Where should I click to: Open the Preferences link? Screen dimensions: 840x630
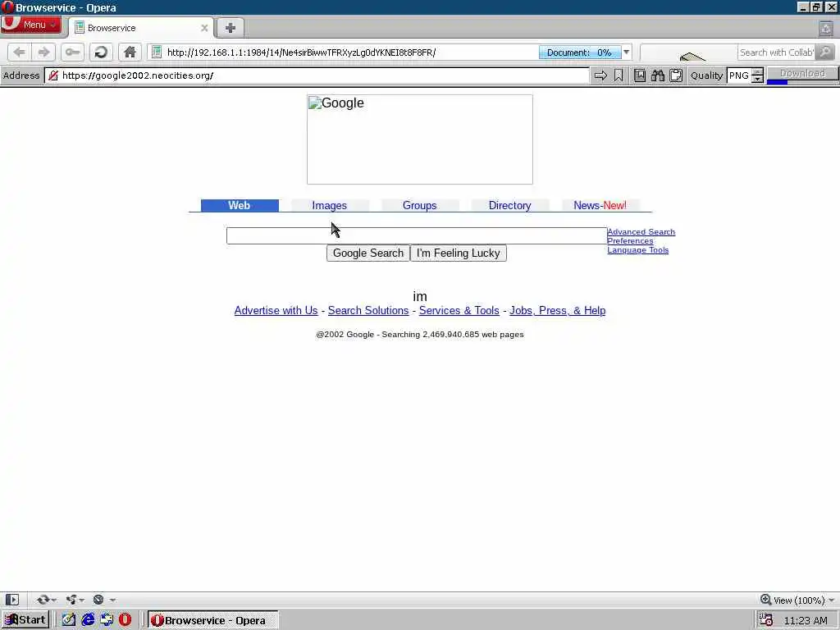pyautogui.click(x=630, y=241)
